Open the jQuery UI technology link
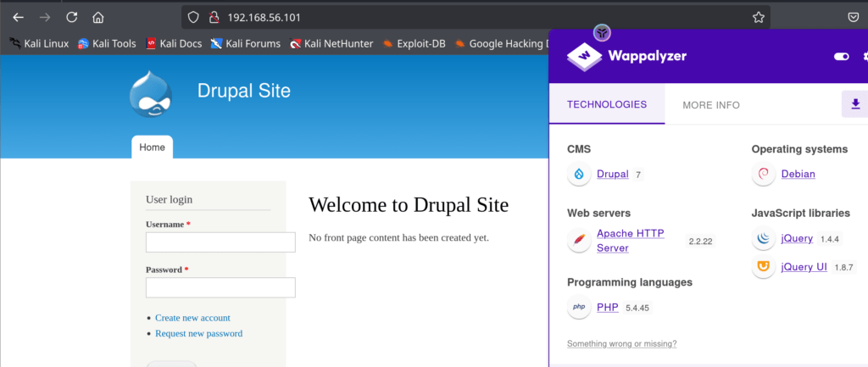Image resolution: width=868 pixels, height=367 pixels. point(804,267)
